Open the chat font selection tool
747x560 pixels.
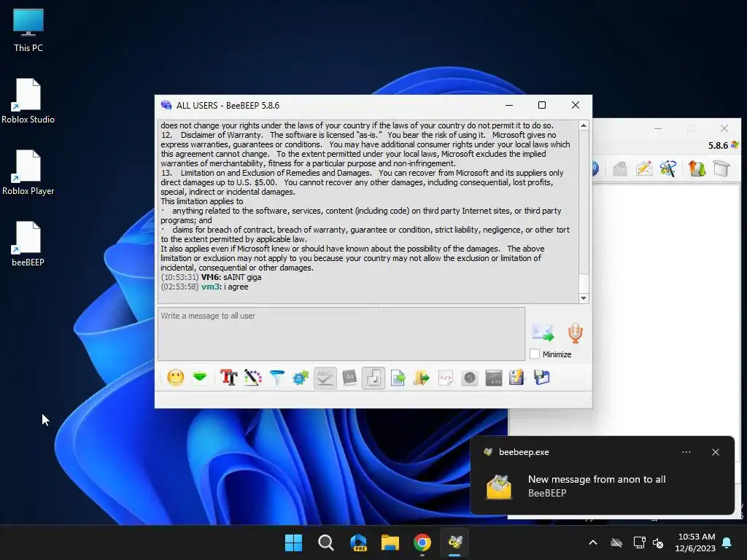228,378
